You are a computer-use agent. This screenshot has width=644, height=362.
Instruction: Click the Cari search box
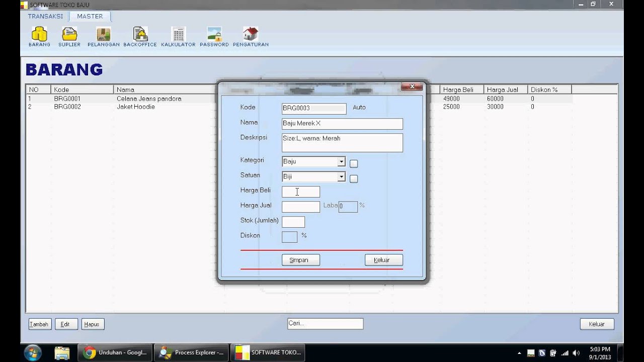pyautogui.click(x=325, y=324)
